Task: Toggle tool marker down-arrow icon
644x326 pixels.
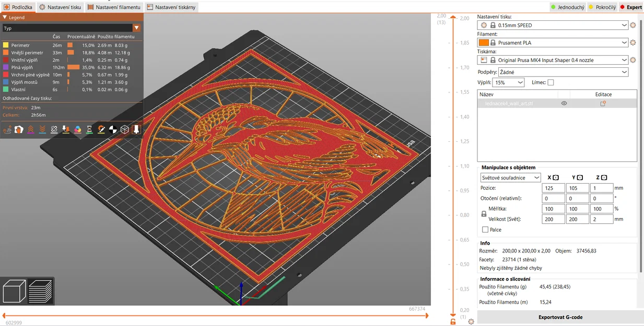Action: click(x=136, y=129)
